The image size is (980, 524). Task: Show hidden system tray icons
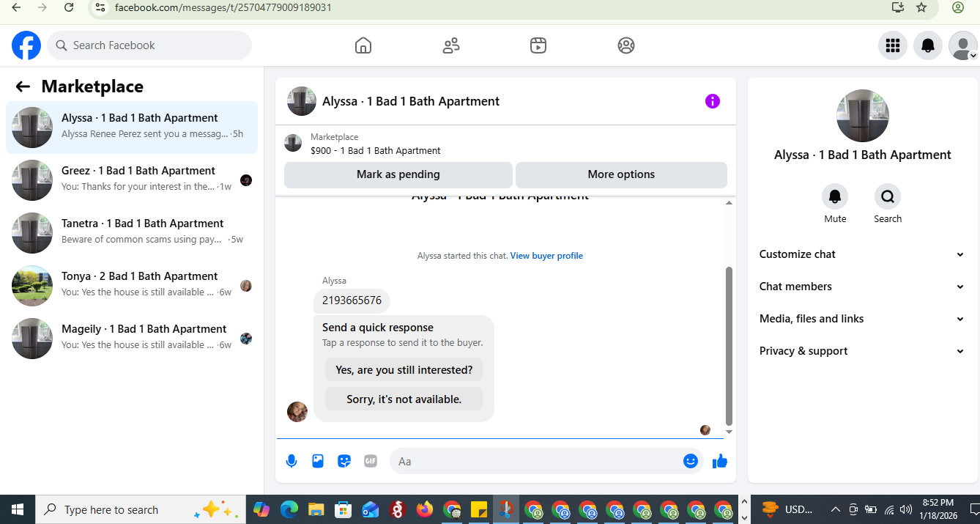coord(835,509)
